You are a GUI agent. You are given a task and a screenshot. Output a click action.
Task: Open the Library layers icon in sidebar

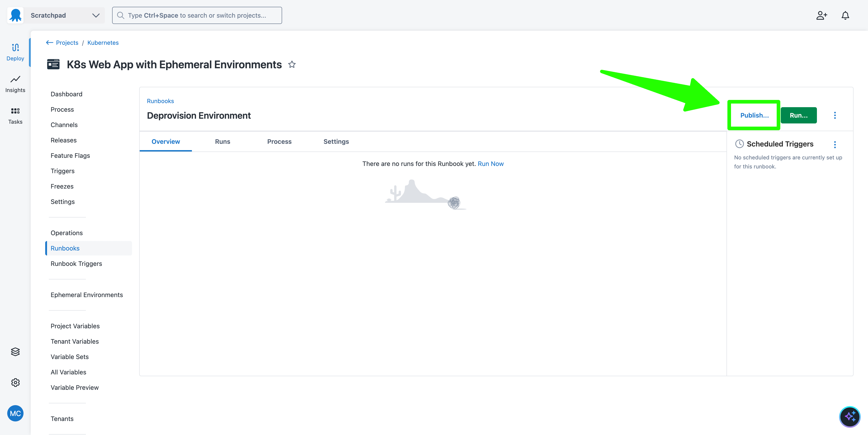click(15, 352)
